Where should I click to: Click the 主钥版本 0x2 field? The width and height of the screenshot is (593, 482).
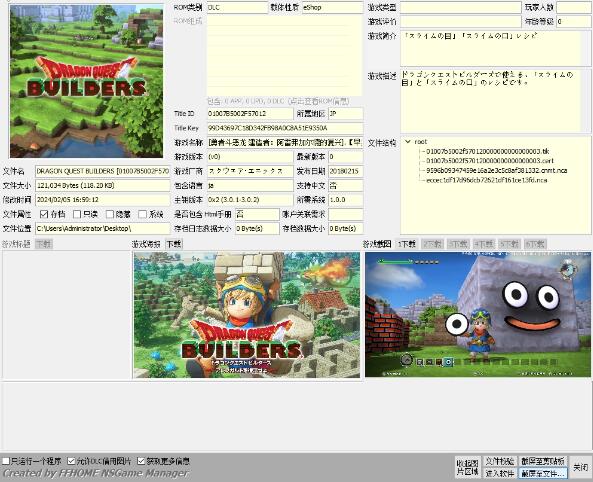[x=250, y=200]
